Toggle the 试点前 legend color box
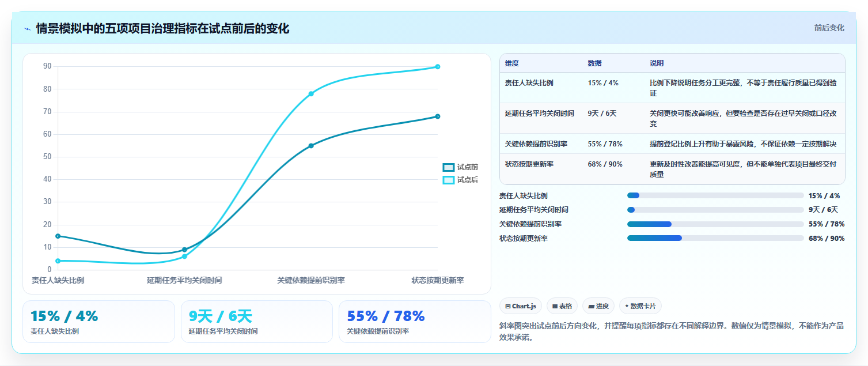 click(x=448, y=167)
